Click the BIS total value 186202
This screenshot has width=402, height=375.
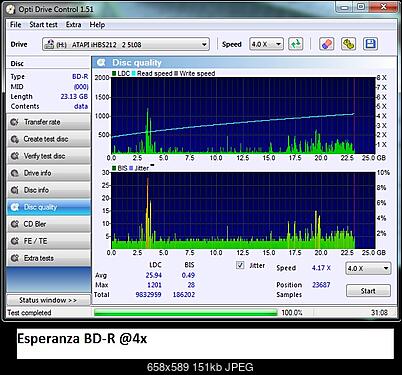184,295
